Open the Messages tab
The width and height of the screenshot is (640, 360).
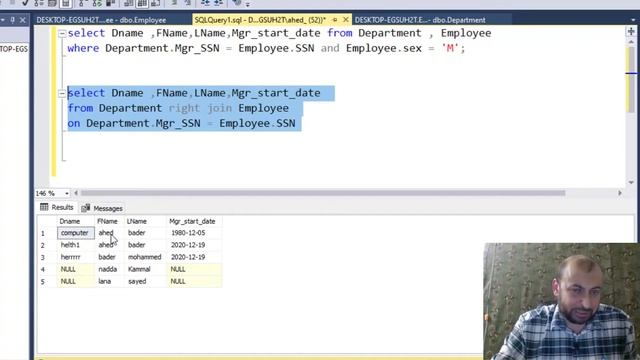coord(102,208)
